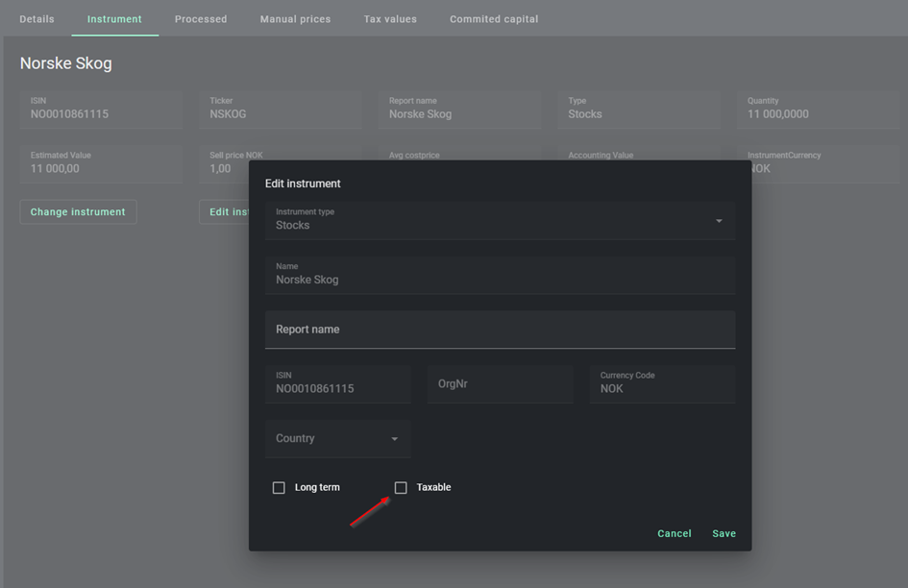Screen dimensions: 908x588
Task: Expand the Instrument type dropdown arrow
Action: click(x=718, y=222)
